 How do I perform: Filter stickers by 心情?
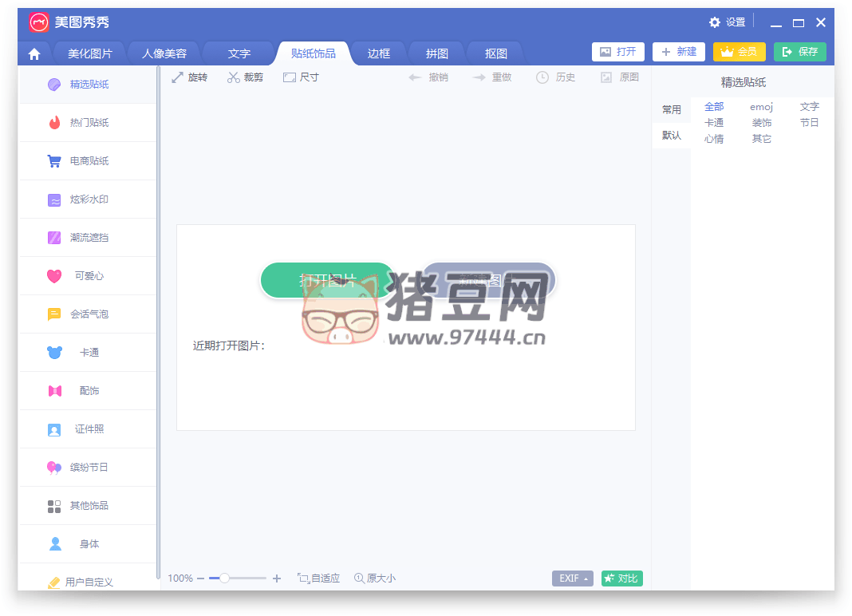tap(714, 139)
